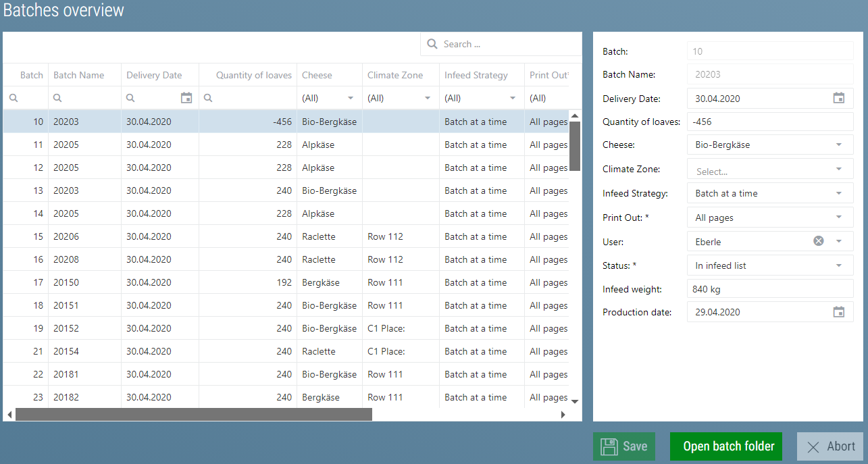The image size is (868, 464).
Task: Click the magnifier icon in the global search box
Action: 432,44
